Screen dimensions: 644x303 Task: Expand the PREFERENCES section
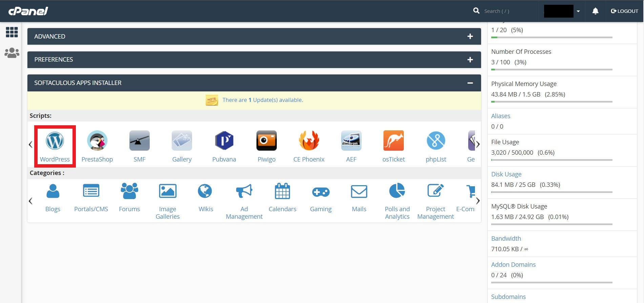pos(470,60)
